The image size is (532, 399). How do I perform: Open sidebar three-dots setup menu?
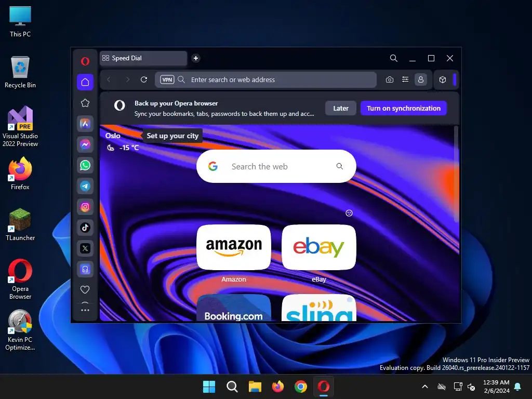click(x=85, y=310)
